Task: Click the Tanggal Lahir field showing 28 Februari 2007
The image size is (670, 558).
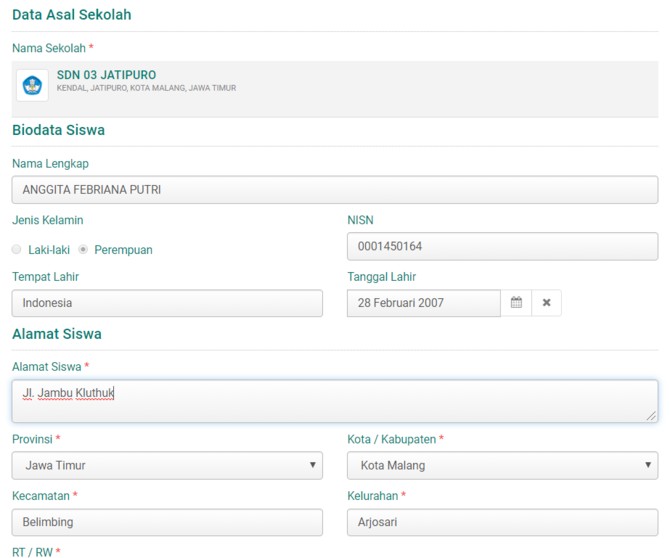Action: (423, 303)
